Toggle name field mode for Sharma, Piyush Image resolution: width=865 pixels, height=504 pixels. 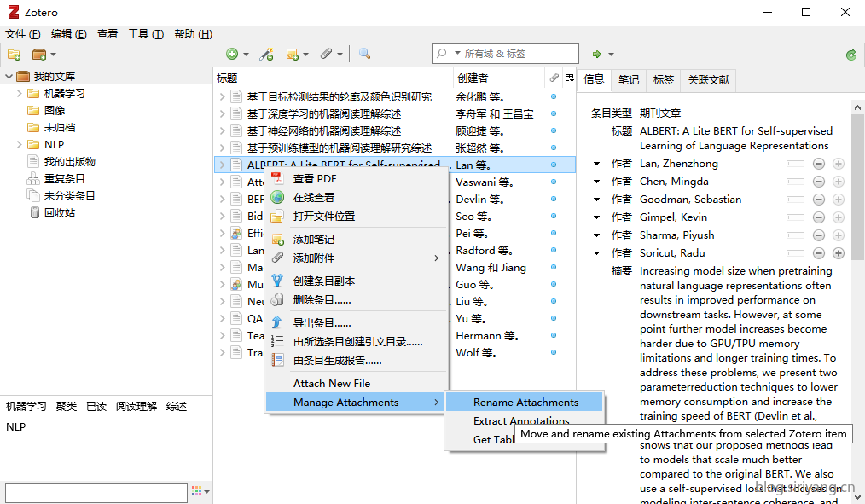795,235
